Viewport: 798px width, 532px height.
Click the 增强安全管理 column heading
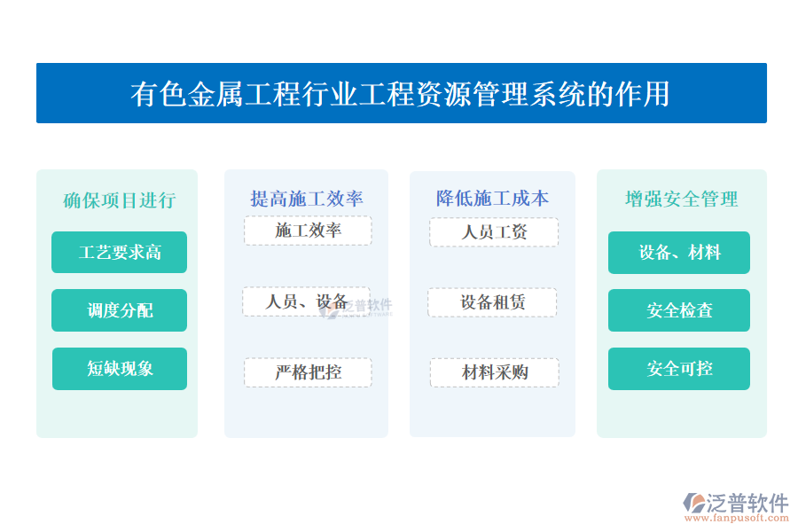coord(681,199)
